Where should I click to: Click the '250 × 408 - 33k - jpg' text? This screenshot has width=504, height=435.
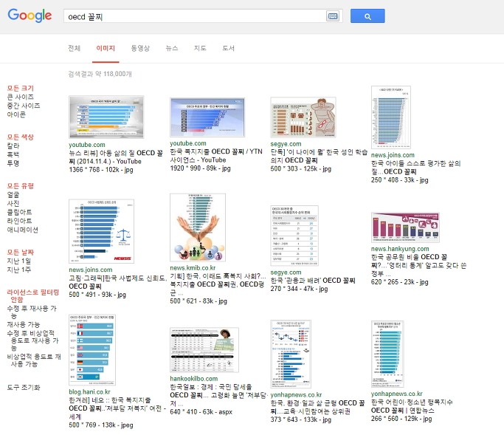[399, 180]
